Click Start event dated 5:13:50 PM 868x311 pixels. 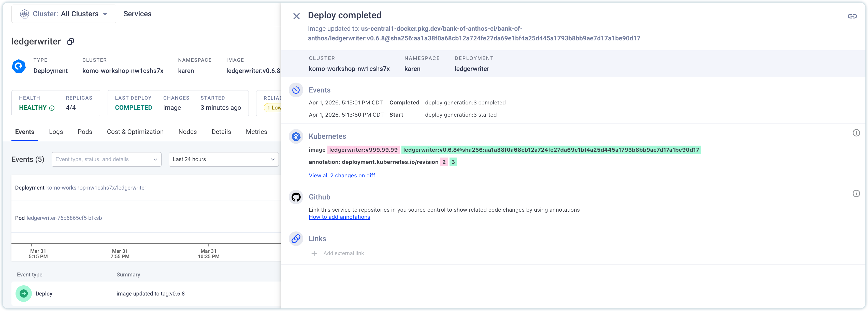click(x=403, y=115)
